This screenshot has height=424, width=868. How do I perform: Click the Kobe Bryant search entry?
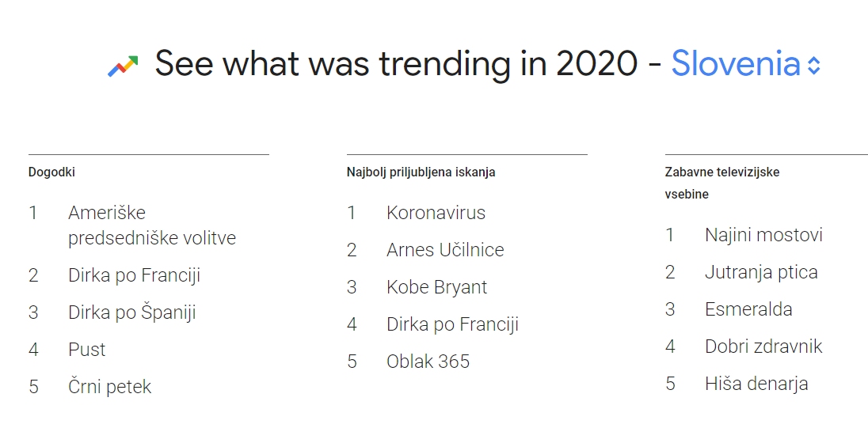pyautogui.click(x=436, y=287)
